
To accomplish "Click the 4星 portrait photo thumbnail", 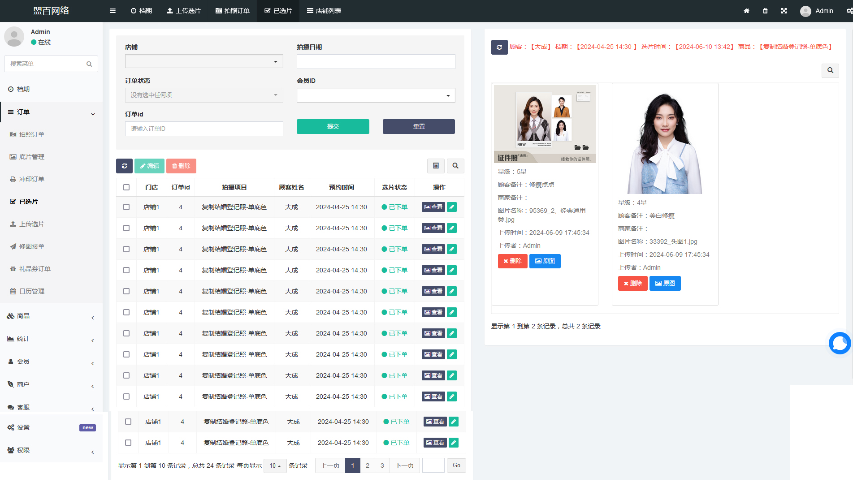I will 665,143.
